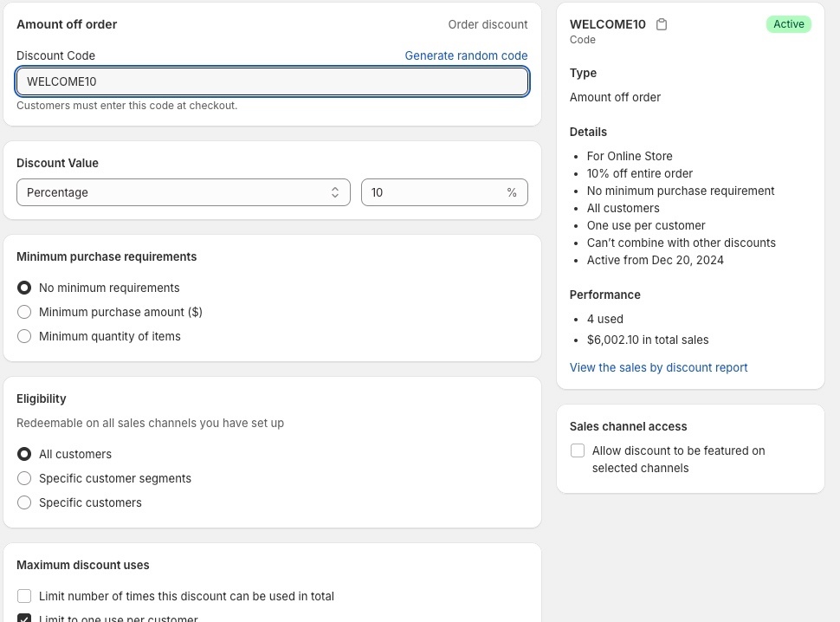Viewport: 840px width, 622px height.
Task: Check Allow discount to be featured on channels
Action: click(578, 450)
